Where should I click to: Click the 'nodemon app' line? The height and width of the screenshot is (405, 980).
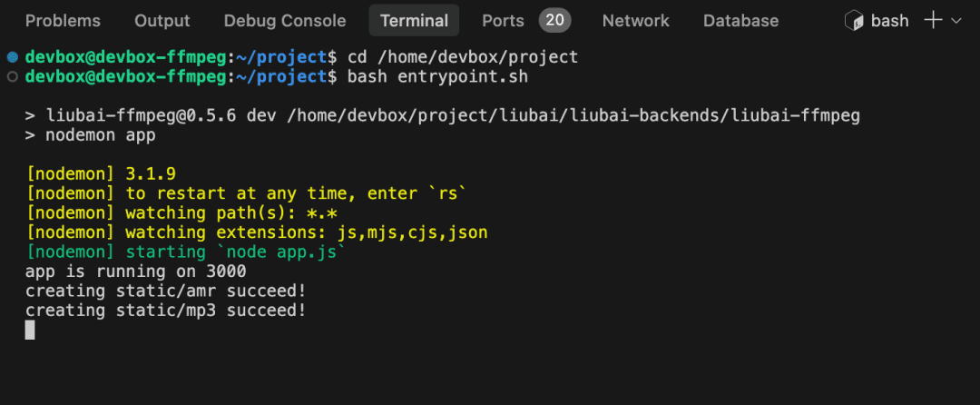pyautogui.click(x=90, y=135)
